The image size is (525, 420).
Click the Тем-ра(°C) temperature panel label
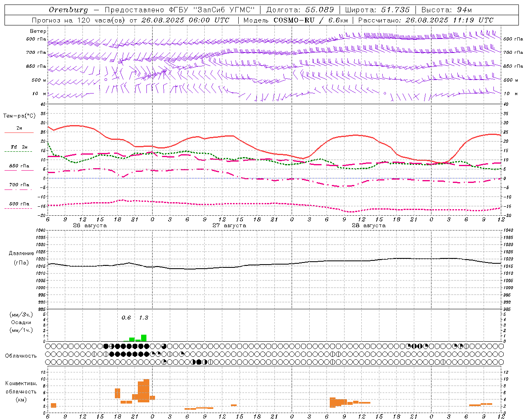pyautogui.click(x=19, y=116)
